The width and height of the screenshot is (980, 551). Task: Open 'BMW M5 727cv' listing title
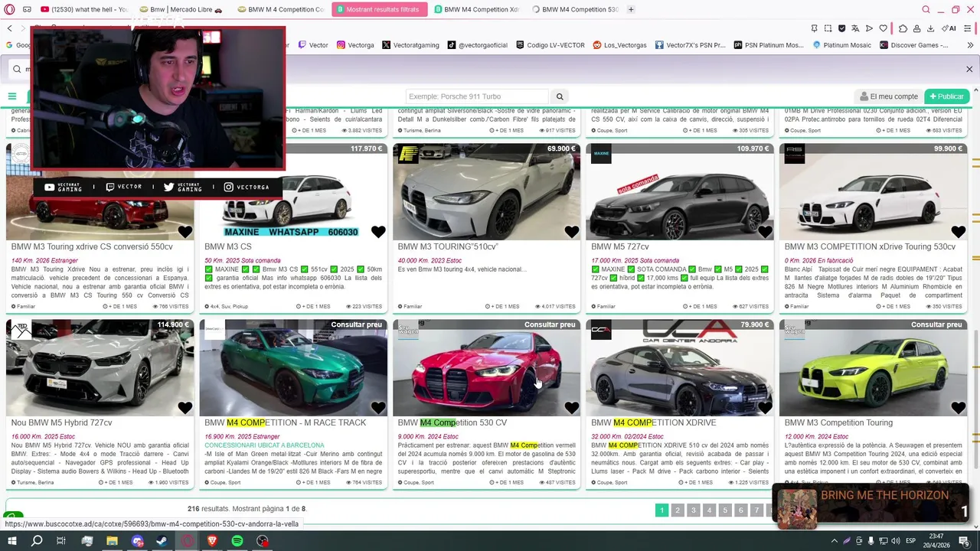[619, 246]
